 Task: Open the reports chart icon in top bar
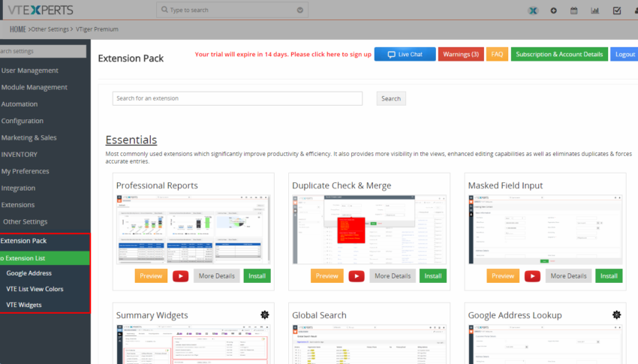[x=595, y=11]
